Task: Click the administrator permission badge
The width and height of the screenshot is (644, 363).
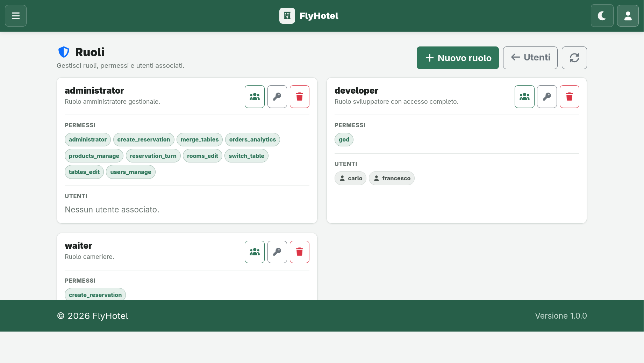Action: pos(88,140)
